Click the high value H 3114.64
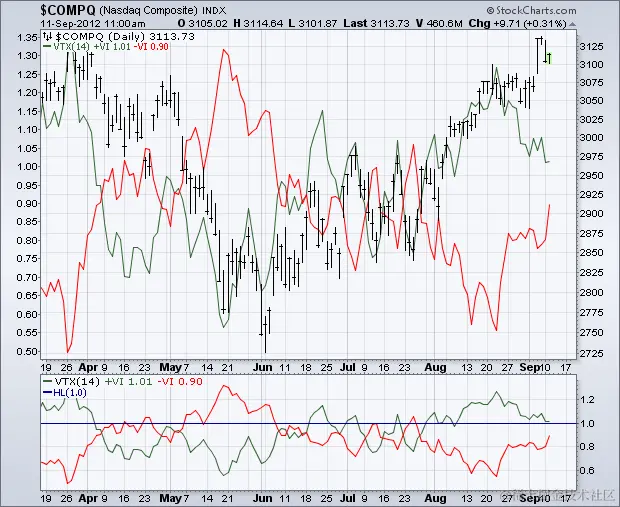The height and width of the screenshot is (507, 620). (258, 24)
